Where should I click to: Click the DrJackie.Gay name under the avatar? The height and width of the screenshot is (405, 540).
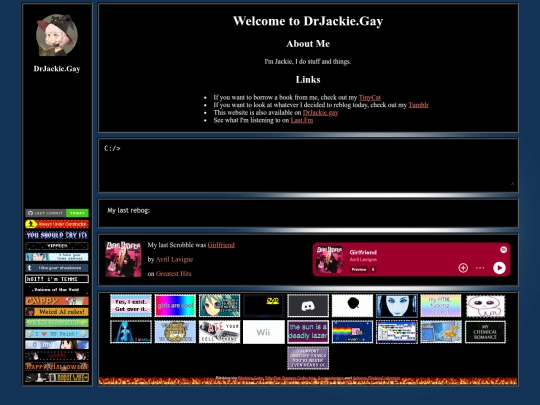coord(57,69)
